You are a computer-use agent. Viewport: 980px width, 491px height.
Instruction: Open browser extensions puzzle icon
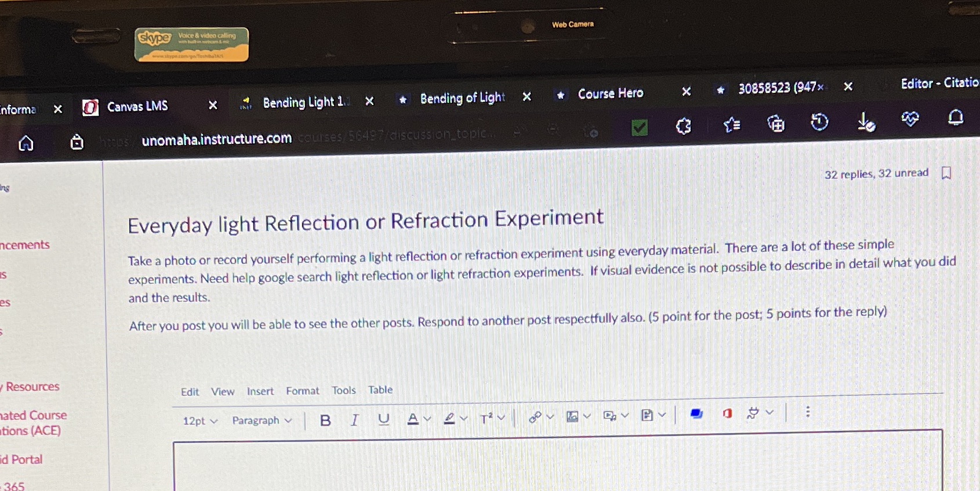pyautogui.click(x=683, y=126)
